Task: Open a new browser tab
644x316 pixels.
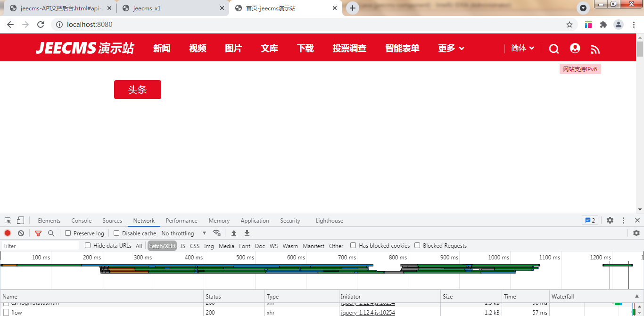Action: coord(352,8)
